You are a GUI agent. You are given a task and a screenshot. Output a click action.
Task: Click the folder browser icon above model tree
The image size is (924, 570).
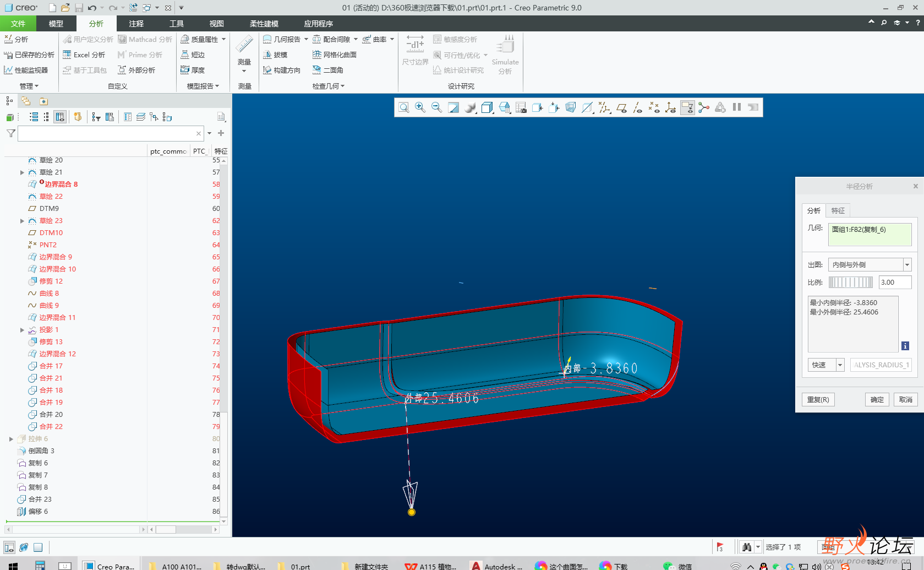pos(26,101)
